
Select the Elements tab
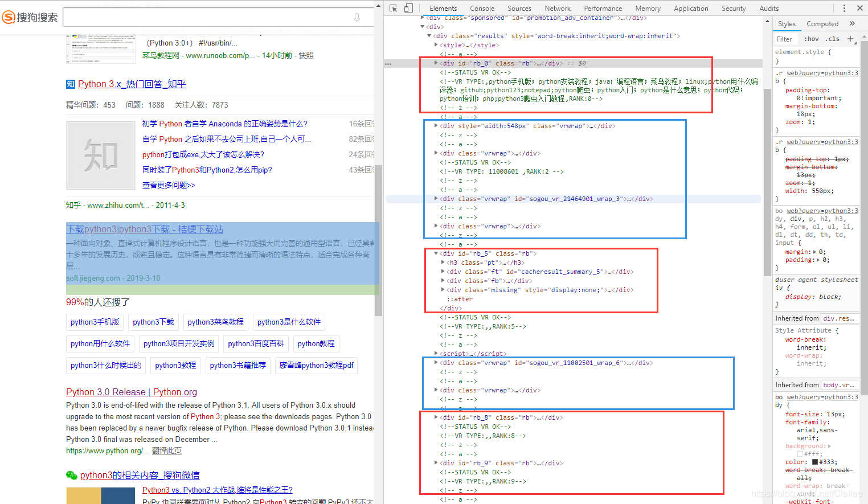click(443, 9)
